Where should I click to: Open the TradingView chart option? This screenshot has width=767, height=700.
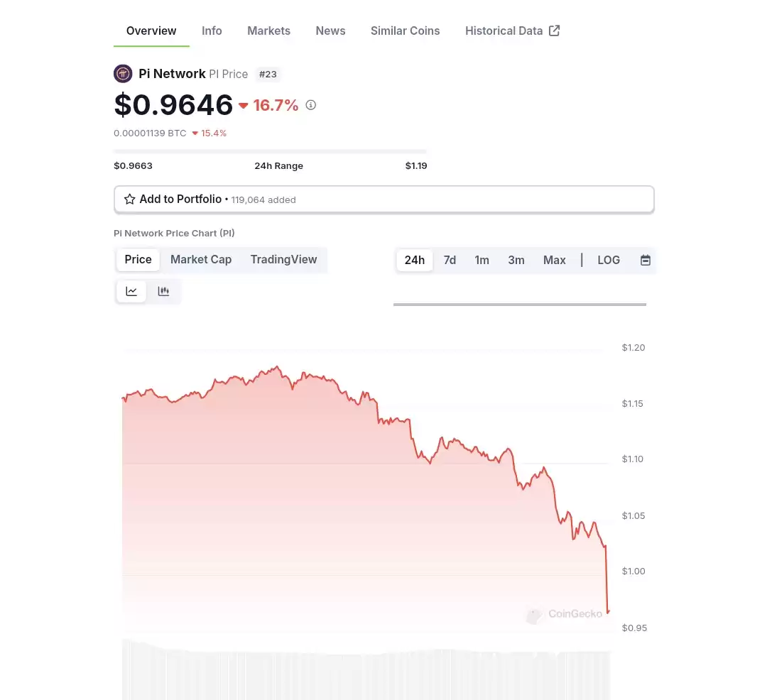tap(283, 260)
